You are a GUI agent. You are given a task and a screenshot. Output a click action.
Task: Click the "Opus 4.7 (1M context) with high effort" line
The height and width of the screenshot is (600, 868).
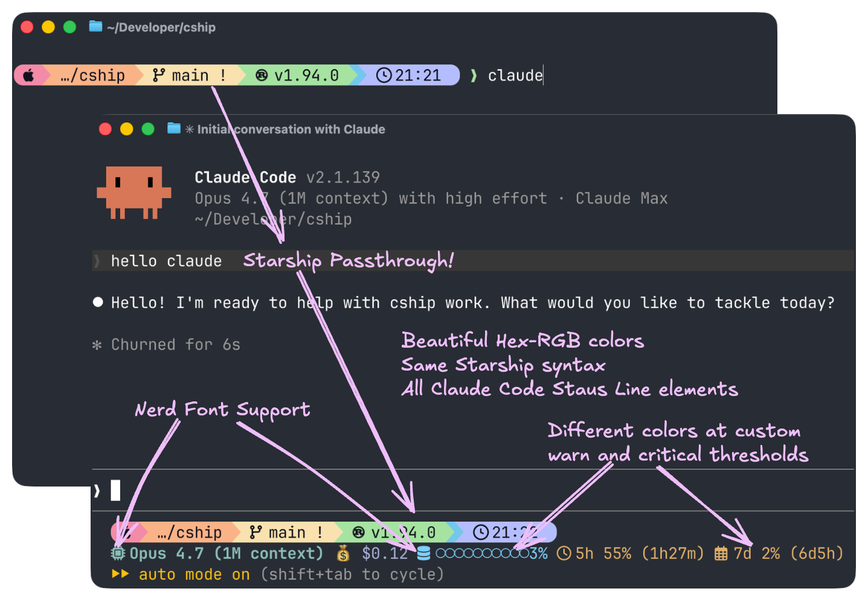pos(371,199)
